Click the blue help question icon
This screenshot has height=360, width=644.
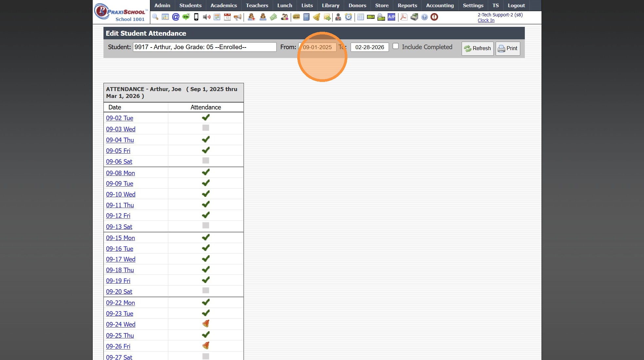click(x=424, y=17)
